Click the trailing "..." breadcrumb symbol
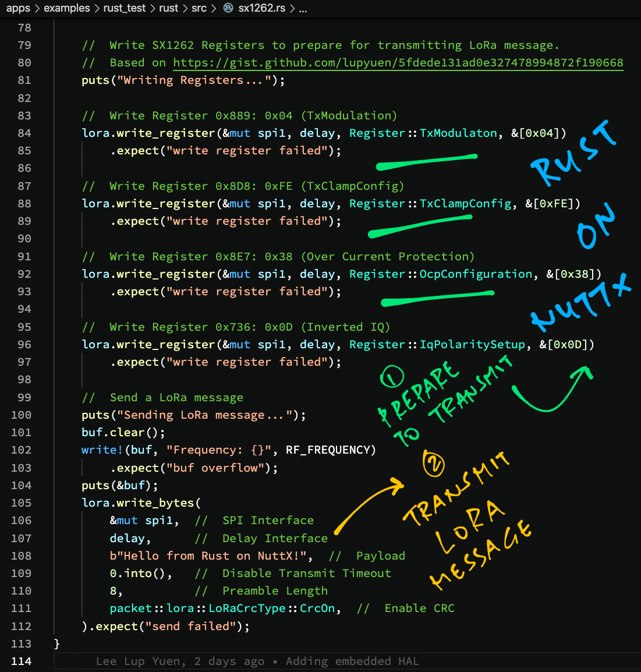Screen dimensions: 641x672 pyautogui.click(x=303, y=8)
